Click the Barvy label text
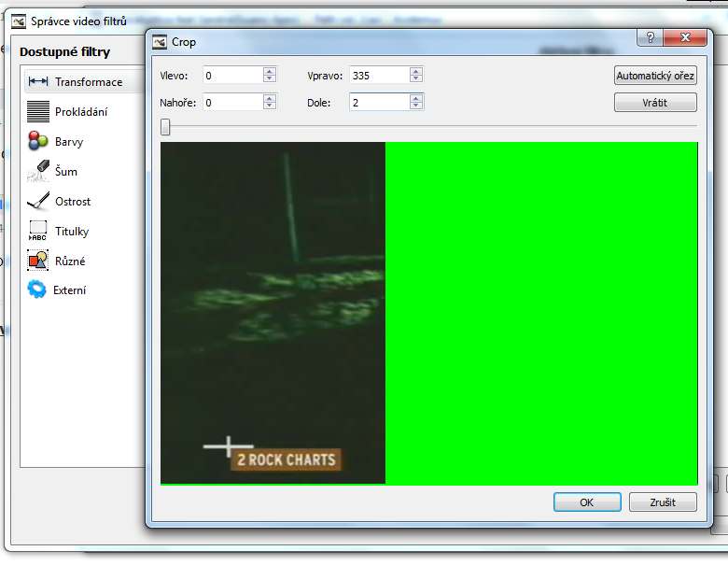Image resolution: width=728 pixels, height=565 pixels. [x=69, y=142]
